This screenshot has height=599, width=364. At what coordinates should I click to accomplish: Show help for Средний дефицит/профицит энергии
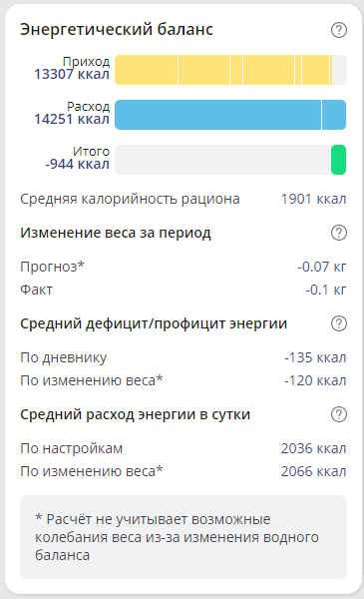click(338, 323)
